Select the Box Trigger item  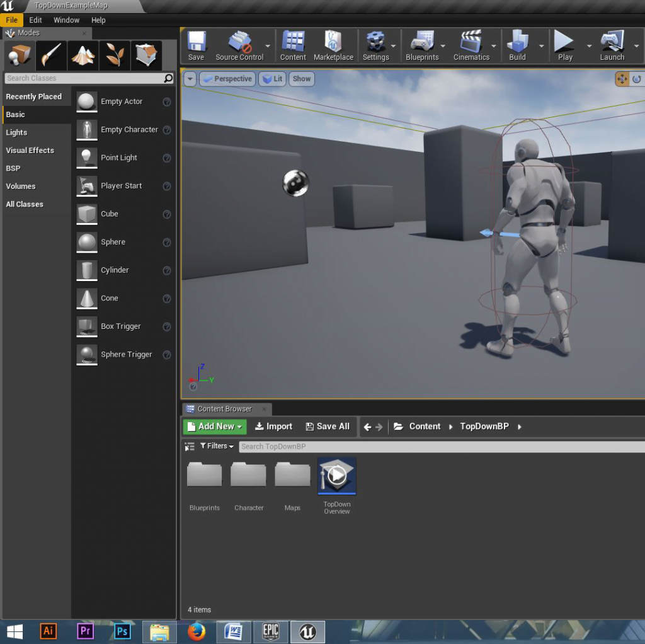pos(123,326)
